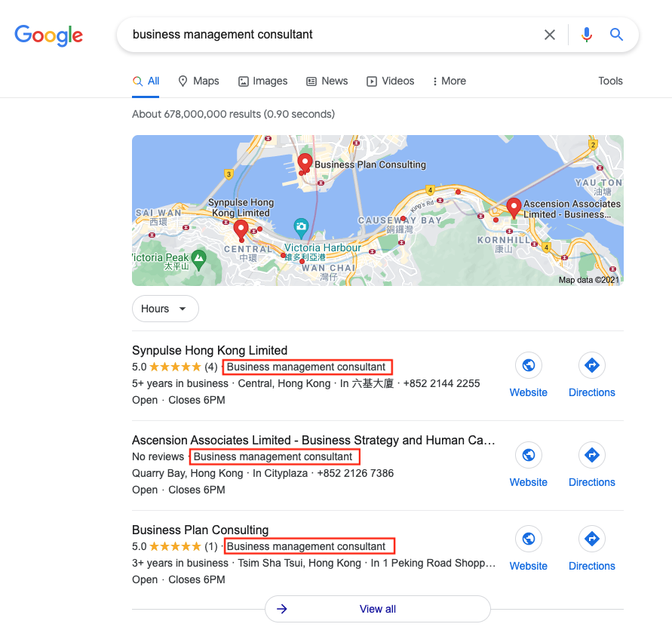Expand the Hours filter dropdown
The image size is (672, 627).
[x=165, y=309]
